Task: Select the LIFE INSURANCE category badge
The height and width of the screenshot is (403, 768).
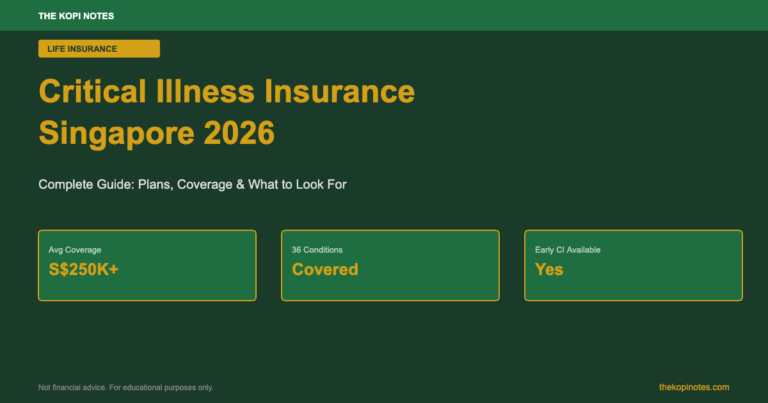Action: (x=99, y=49)
